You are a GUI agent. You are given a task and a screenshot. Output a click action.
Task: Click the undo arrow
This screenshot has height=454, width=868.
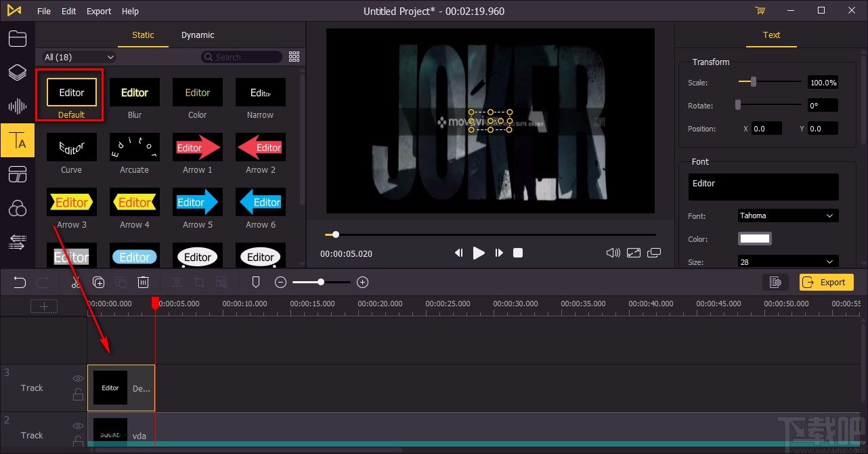(x=20, y=283)
